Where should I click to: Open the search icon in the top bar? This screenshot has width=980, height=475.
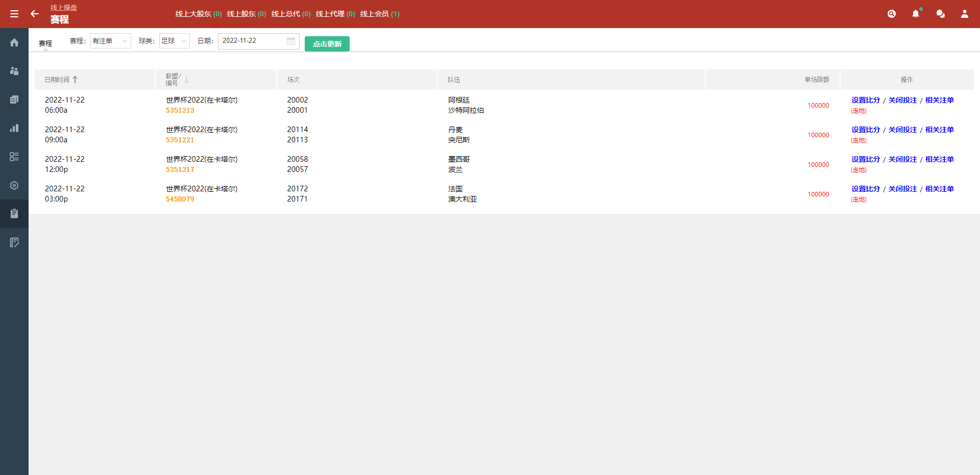click(x=892, y=14)
